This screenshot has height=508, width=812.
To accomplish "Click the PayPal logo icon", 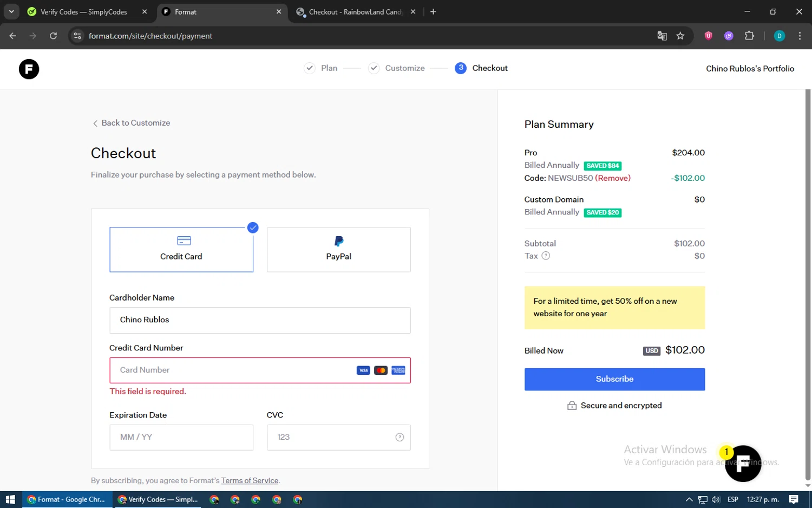I will (339, 241).
